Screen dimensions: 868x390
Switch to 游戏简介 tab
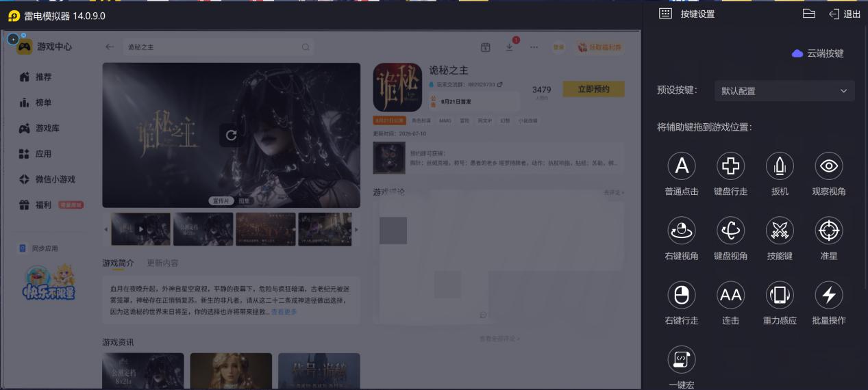point(119,263)
